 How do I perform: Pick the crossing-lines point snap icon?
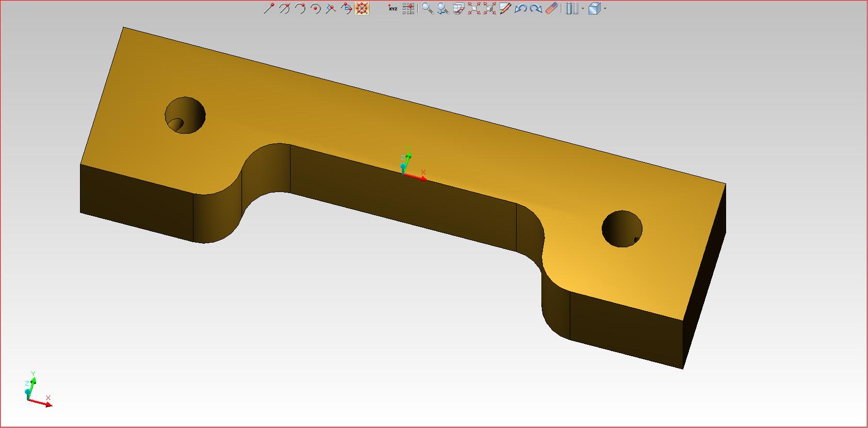tap(331, 8)
